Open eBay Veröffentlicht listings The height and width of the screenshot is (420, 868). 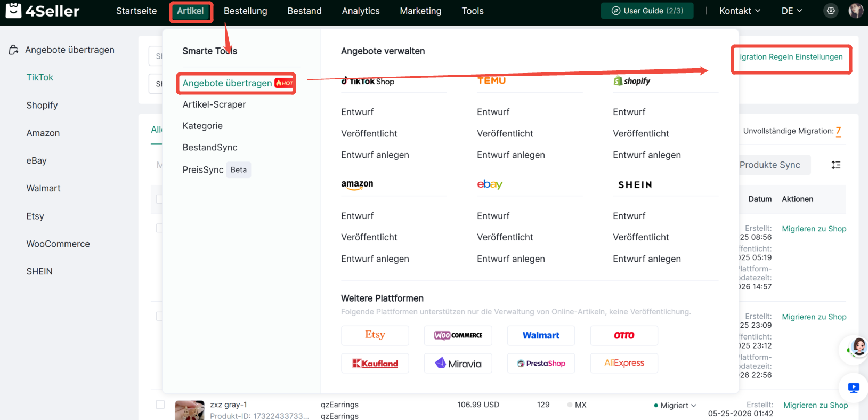click(505, 237)
